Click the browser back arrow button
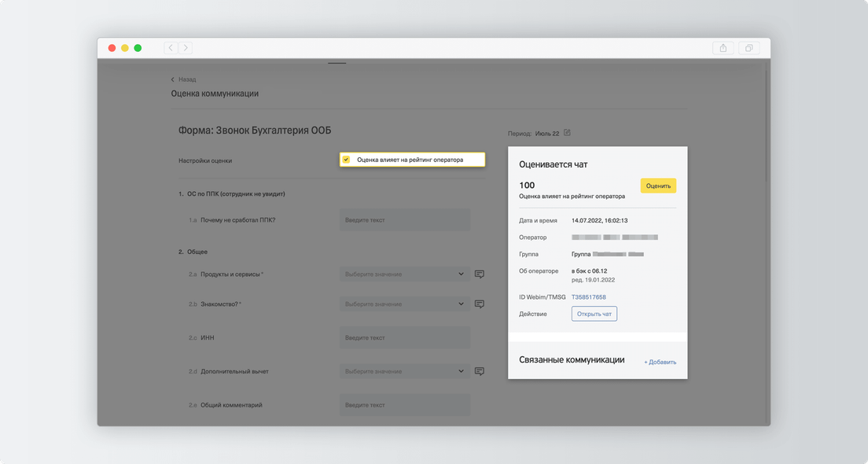 pyautogui.click(x=171, y=48)
